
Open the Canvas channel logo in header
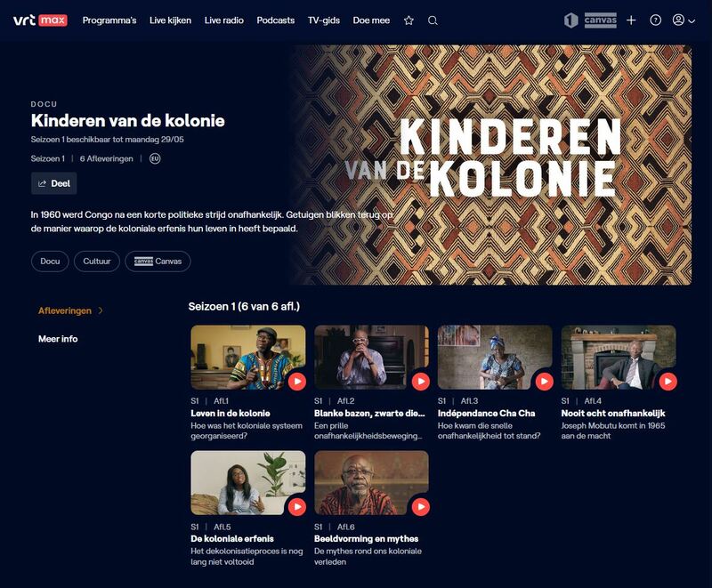600,20
